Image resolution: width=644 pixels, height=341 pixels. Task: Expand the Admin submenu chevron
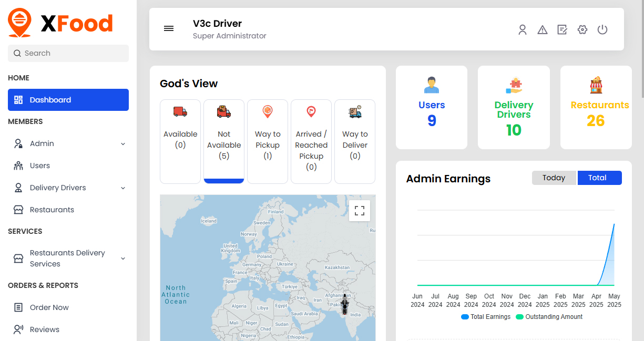tap(123, 144)
